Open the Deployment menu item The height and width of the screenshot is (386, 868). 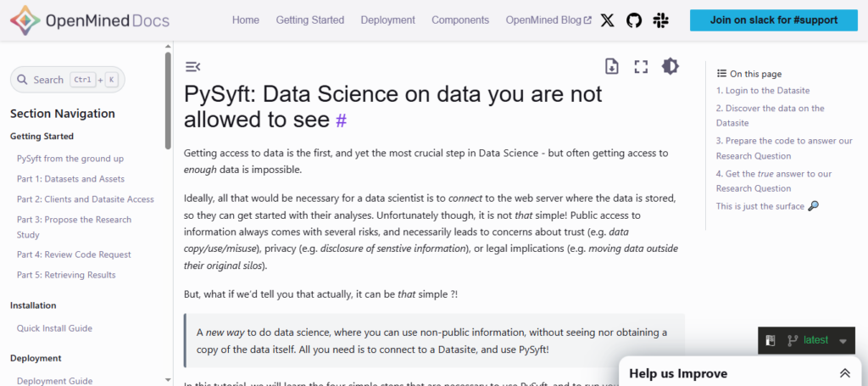pyautogui.click(x=387, y=20)
